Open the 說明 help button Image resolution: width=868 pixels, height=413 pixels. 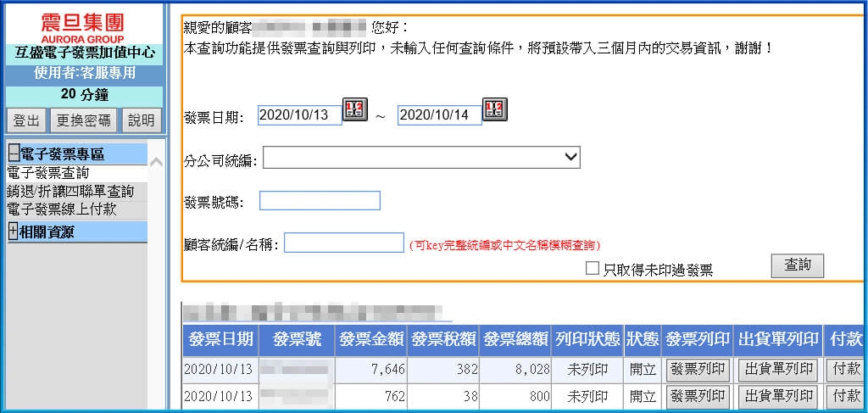pos(141,120)
